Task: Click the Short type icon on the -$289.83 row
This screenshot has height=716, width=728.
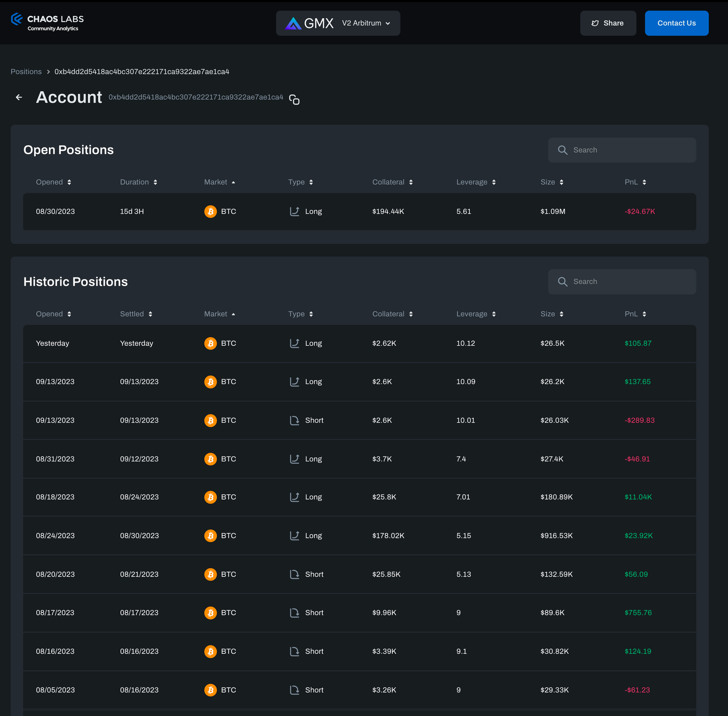Action: 294,420
